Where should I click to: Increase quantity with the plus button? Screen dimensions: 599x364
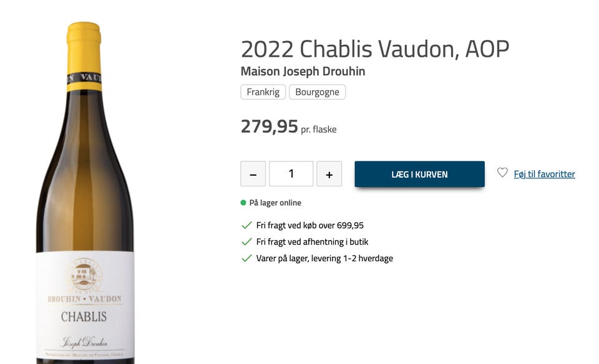(x=329, y=174)
